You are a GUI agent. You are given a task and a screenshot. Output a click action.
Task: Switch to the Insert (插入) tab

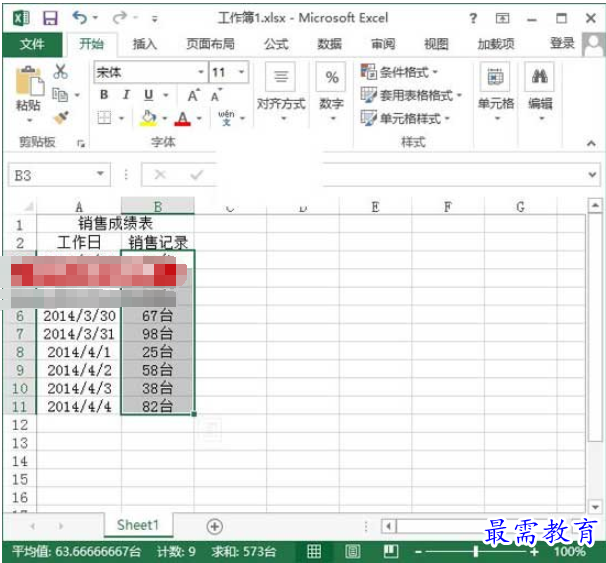point(145,44)
